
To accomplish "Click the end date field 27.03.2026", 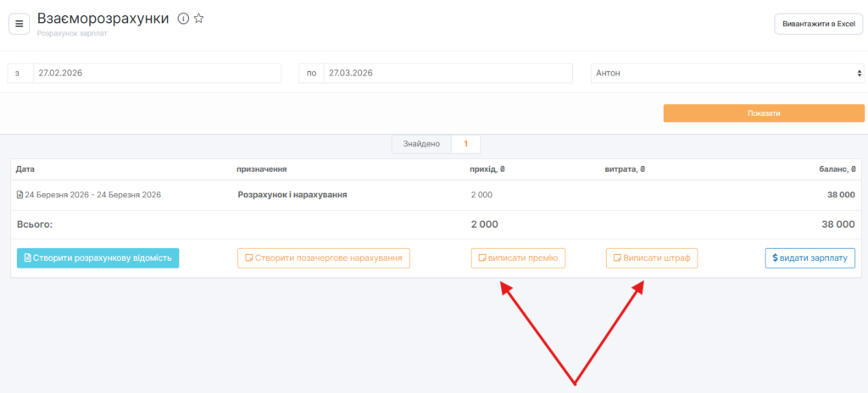I will (448, 74).
